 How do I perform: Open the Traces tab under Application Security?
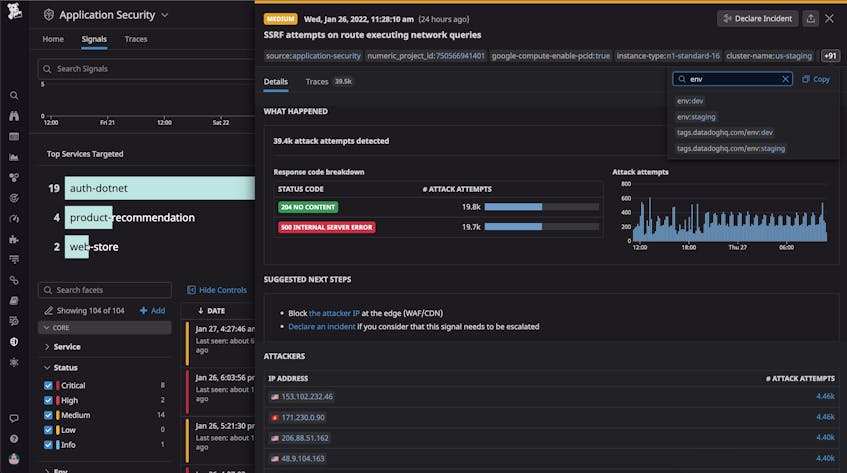tap(136, 39)
